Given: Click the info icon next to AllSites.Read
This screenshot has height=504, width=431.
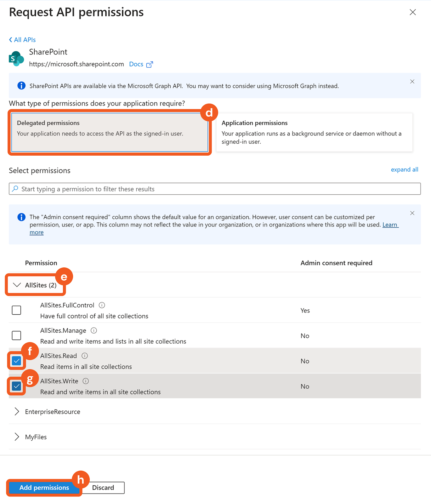Looking at the screenshot, I should point(85,356).
